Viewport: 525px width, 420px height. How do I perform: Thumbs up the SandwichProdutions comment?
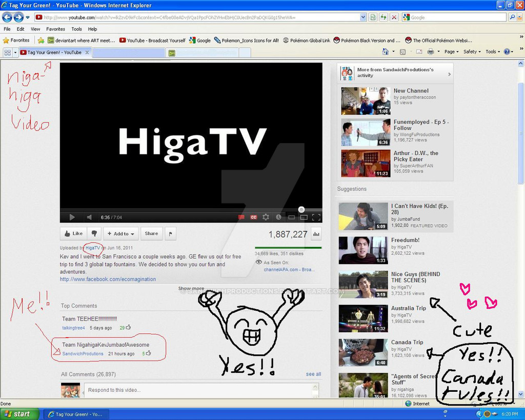(x=148, y=353)
